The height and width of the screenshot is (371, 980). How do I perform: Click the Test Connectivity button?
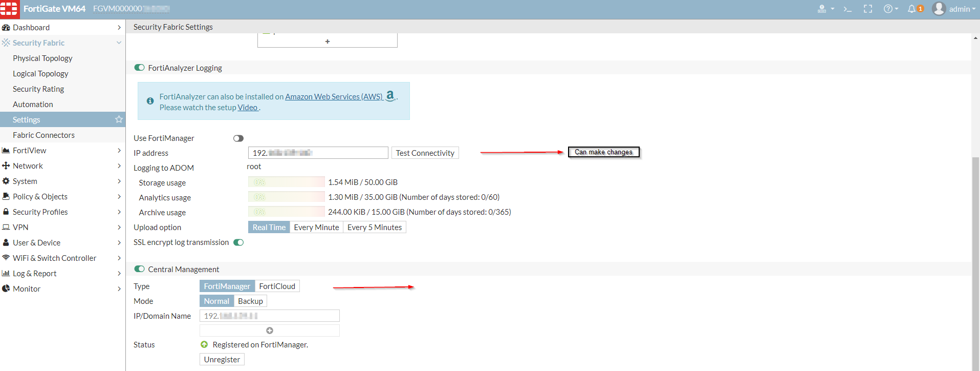pyautogui.click(x=425, y=153)
